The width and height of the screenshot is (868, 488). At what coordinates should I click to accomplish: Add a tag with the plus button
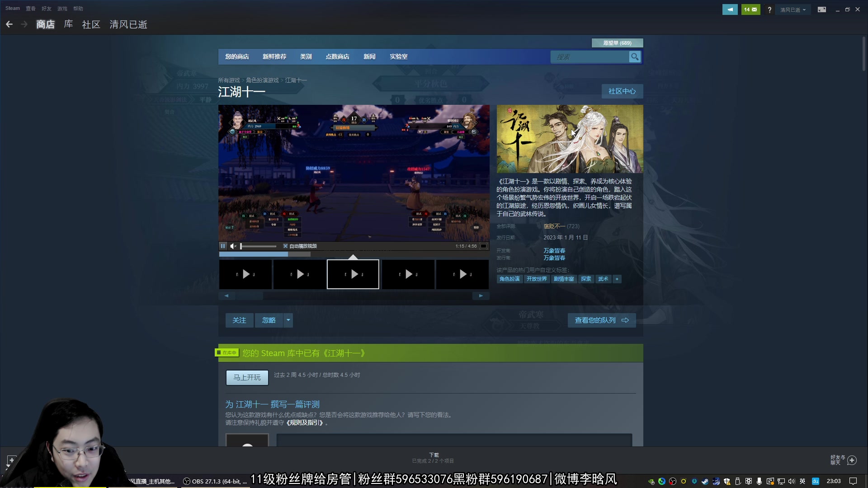[x=617, y=279]
